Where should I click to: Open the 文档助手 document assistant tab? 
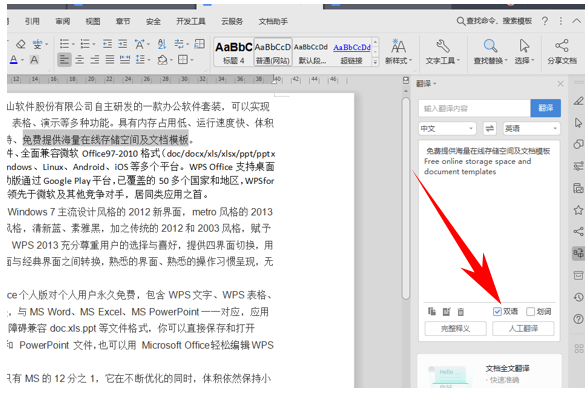point(273,22)
